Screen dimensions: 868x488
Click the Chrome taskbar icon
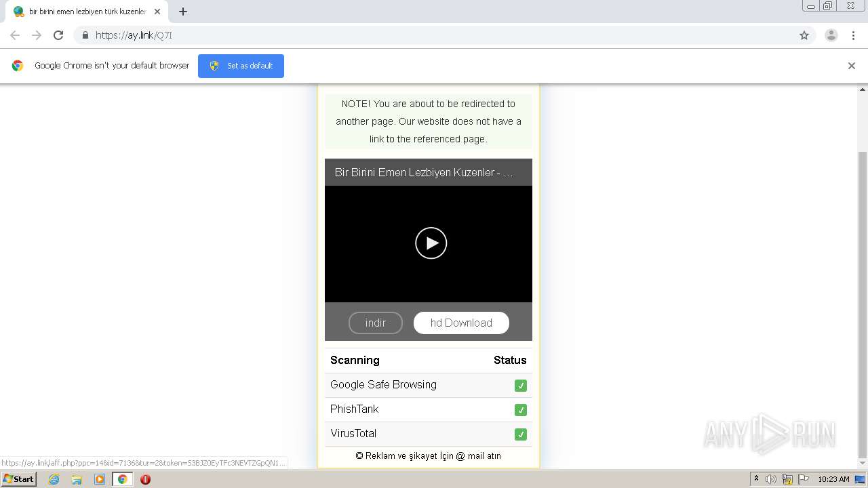tap(123, 479)
